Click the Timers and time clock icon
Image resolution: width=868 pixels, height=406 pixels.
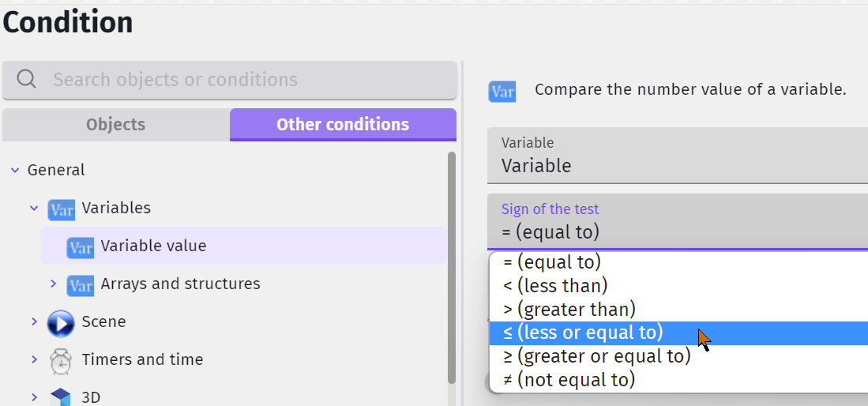61,362
